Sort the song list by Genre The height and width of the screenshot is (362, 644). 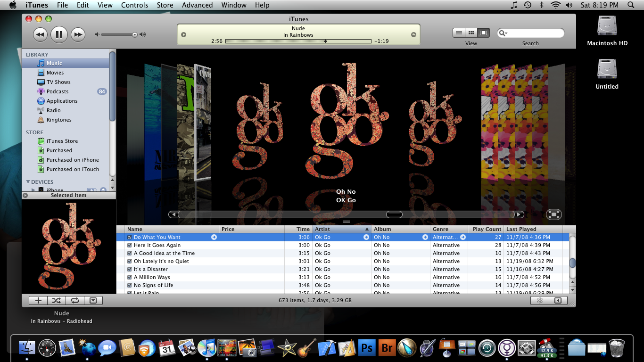[x=450, y=229]
